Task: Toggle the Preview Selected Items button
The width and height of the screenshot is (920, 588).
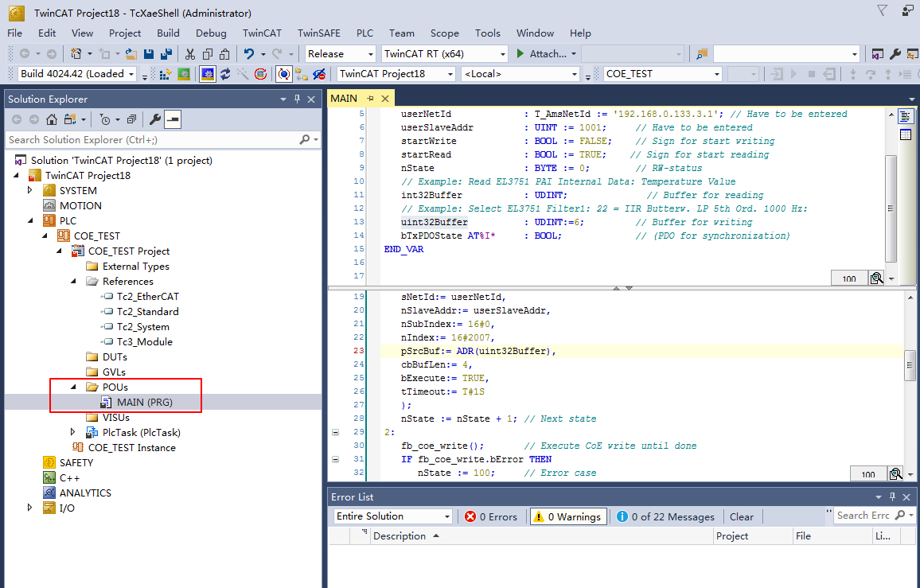Action: pyautogui.click(x=173, y=119)
